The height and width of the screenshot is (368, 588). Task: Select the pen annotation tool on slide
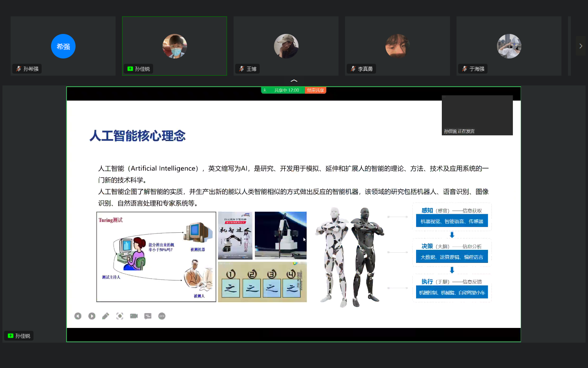click(106, 316)
